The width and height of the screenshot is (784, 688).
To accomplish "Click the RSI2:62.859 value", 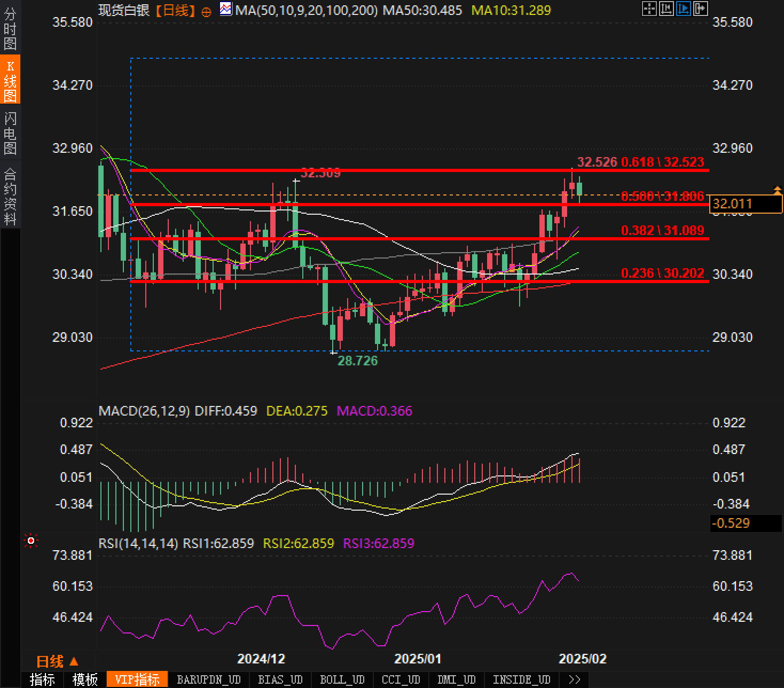I will pos(299,543).
